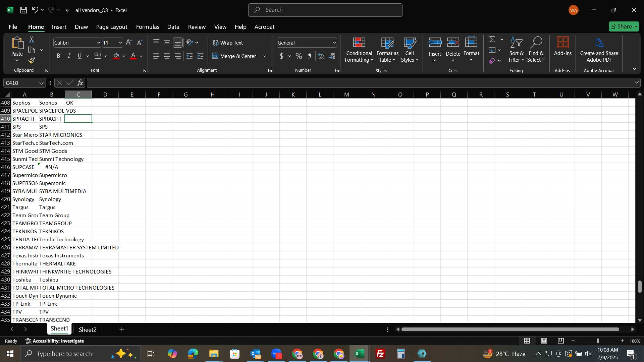Toggle Align Right horizontal alignment
This screenshot has width=644, height=362.
(x=178, y=56)
